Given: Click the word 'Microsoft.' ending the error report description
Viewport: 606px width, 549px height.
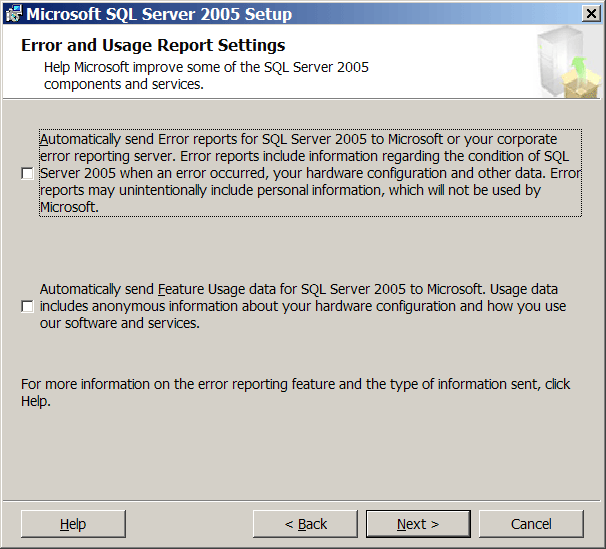Looking at the screenshot, I should pos(69,207).
